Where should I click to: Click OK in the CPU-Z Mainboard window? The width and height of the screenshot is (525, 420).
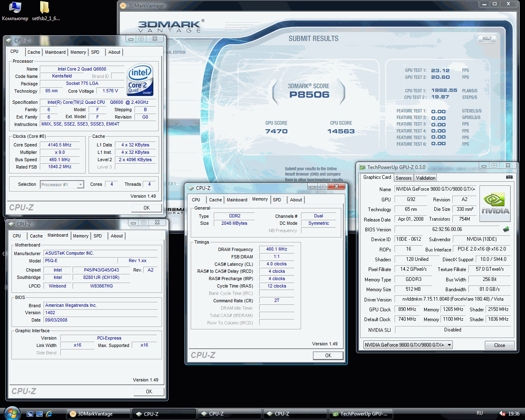pyautogui.click(x=149, y=392)
